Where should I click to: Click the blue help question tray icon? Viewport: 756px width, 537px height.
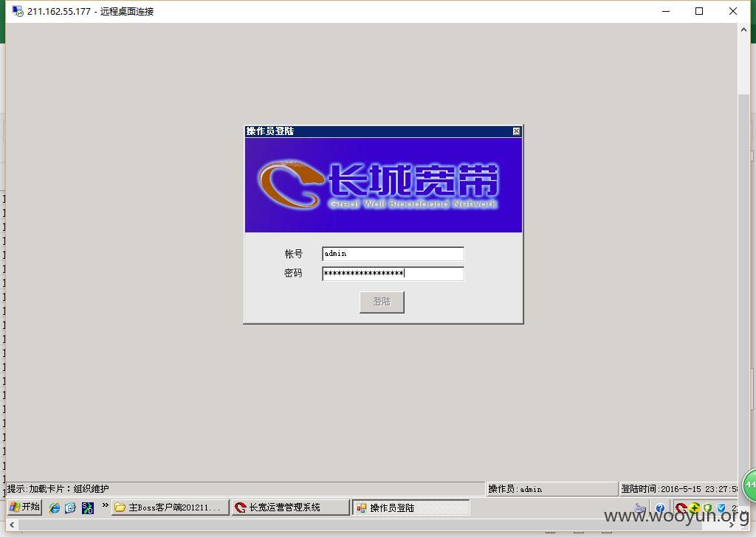[660, 508]
